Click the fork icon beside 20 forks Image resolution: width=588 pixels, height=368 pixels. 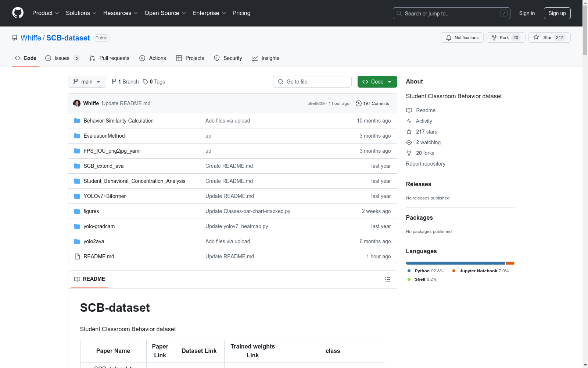(409, 153)
